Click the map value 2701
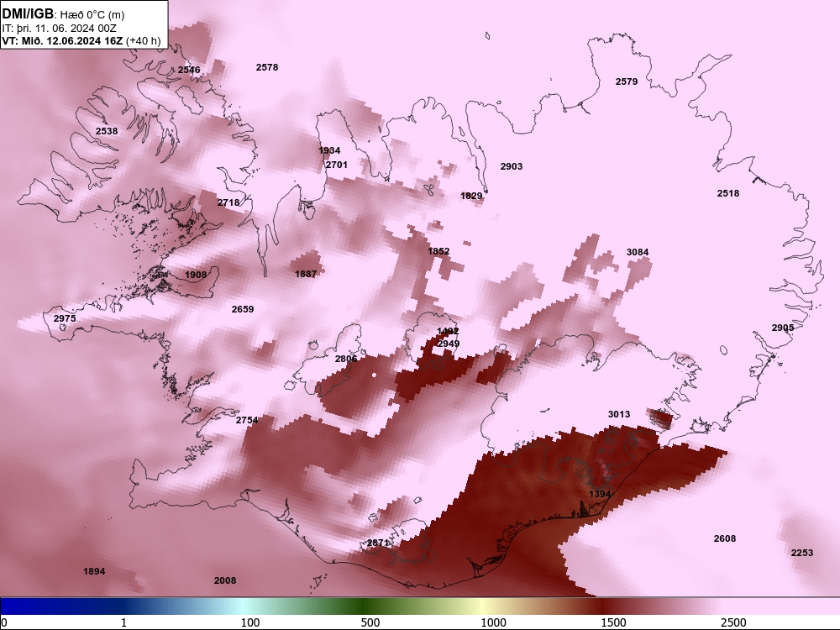 pos(337,165)
